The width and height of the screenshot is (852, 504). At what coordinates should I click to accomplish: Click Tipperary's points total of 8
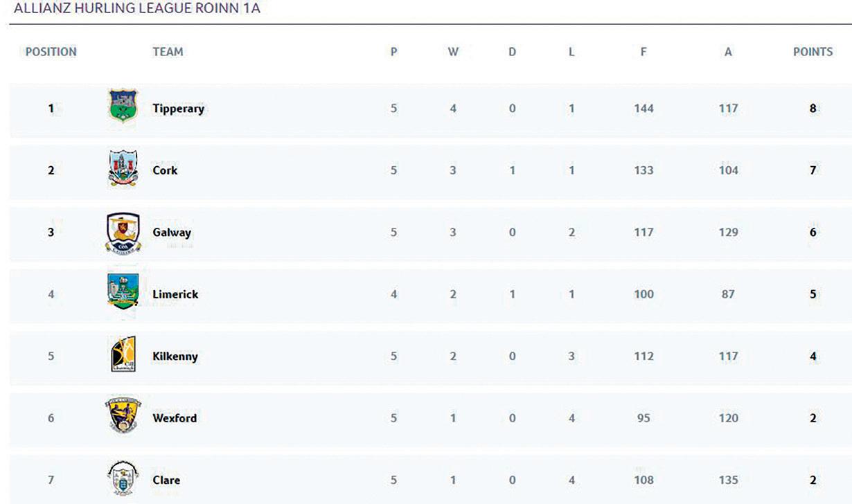click(813, 109)
